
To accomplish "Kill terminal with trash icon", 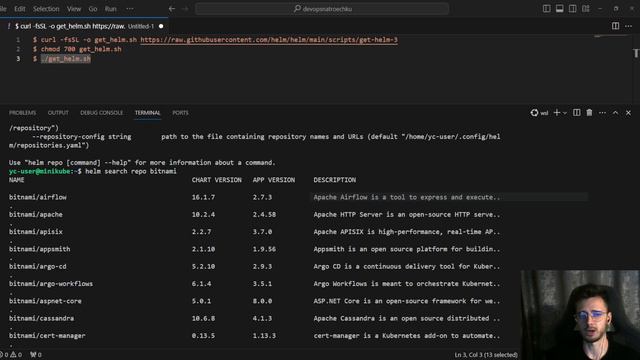I will pyautogui.click(x=589, y=113).
